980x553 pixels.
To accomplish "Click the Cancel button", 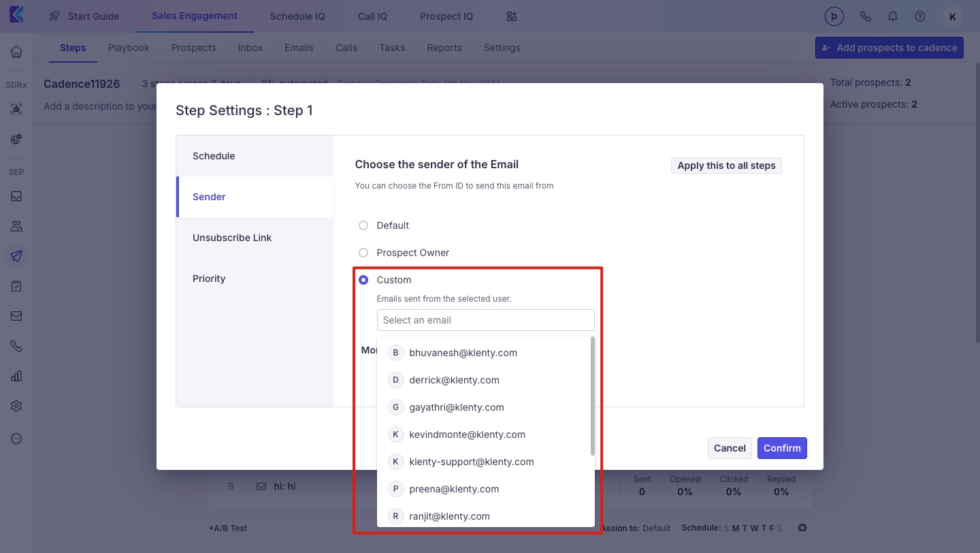I will [x=730, y=448].
